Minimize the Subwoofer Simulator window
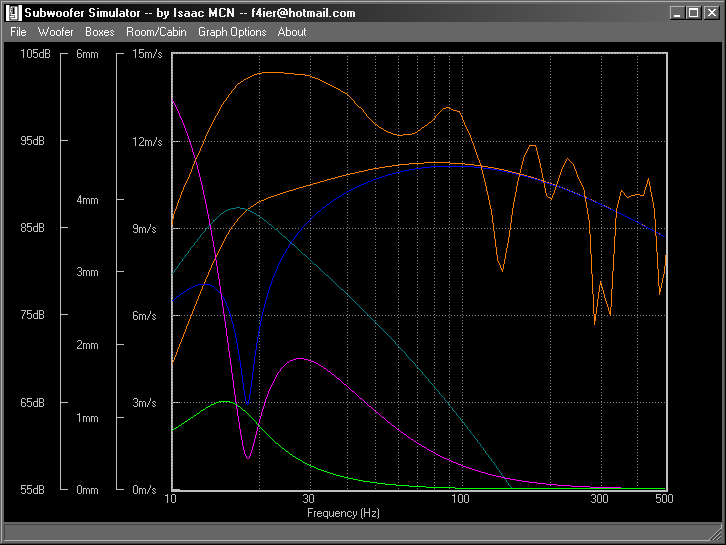This screenshot has height=545, width=726. point(677,13)
